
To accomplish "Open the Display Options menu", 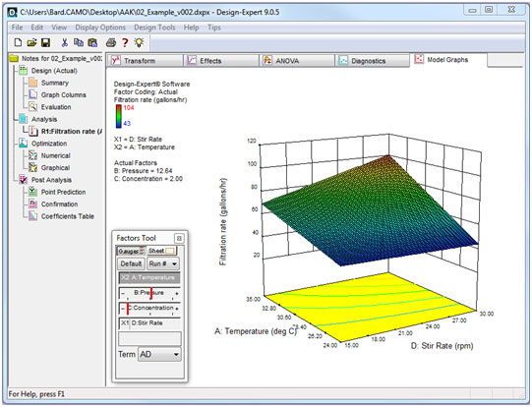I will tap(100, 28).
